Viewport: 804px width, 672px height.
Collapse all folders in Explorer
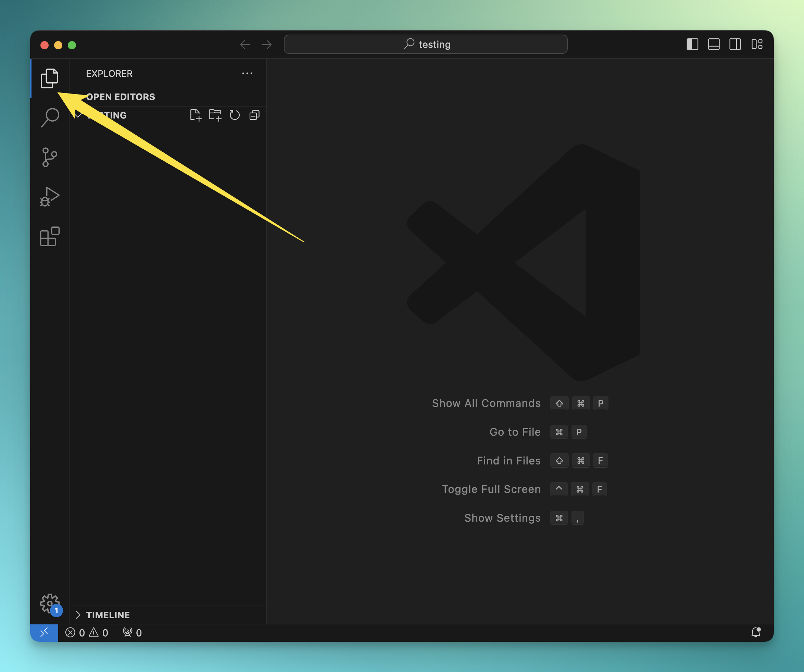point(255,115)
